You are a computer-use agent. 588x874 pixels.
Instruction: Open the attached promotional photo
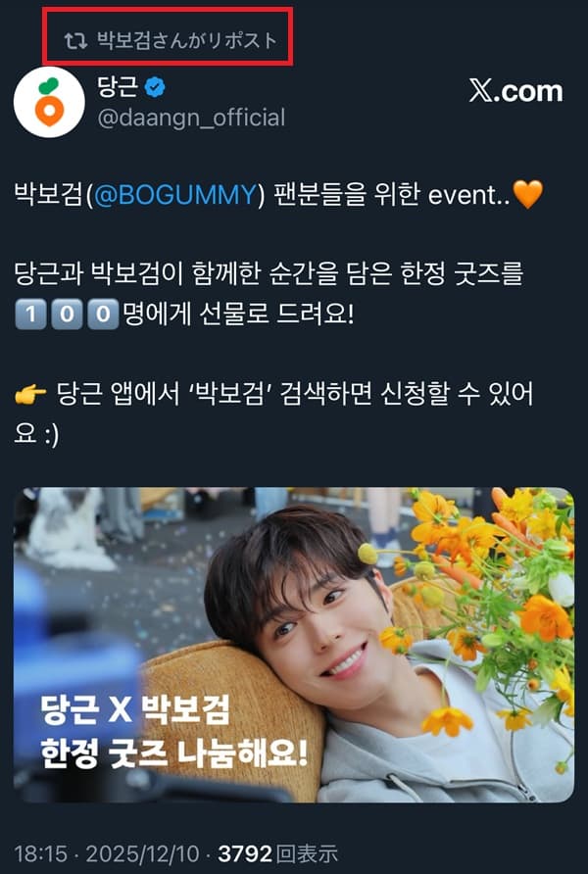[x=294, y=645]
